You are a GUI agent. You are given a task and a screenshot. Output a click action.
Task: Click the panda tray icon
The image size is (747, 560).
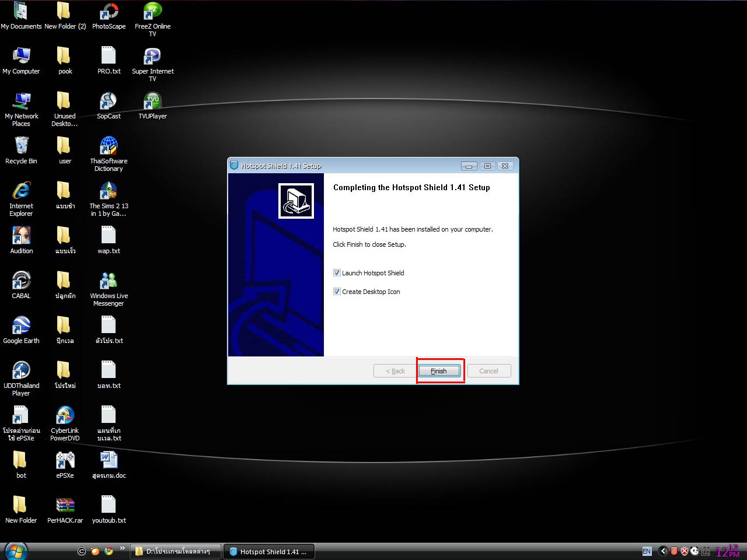tap(694, 551)
